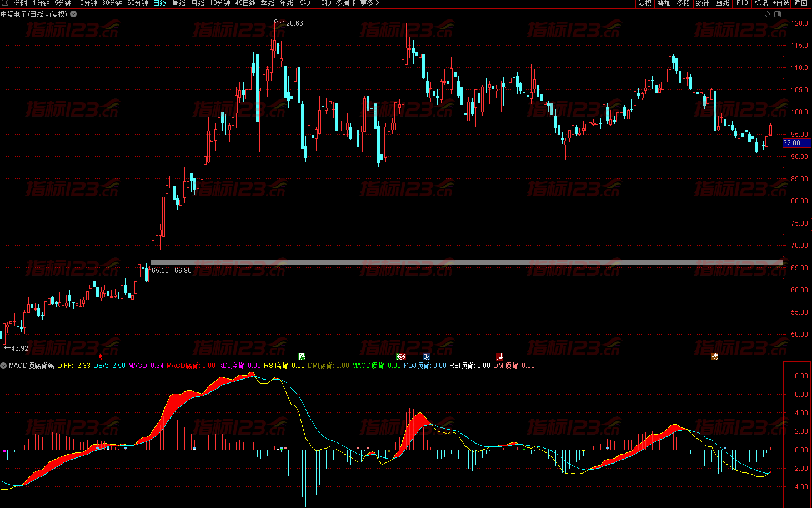Select the 15秒 period tab

324,3
